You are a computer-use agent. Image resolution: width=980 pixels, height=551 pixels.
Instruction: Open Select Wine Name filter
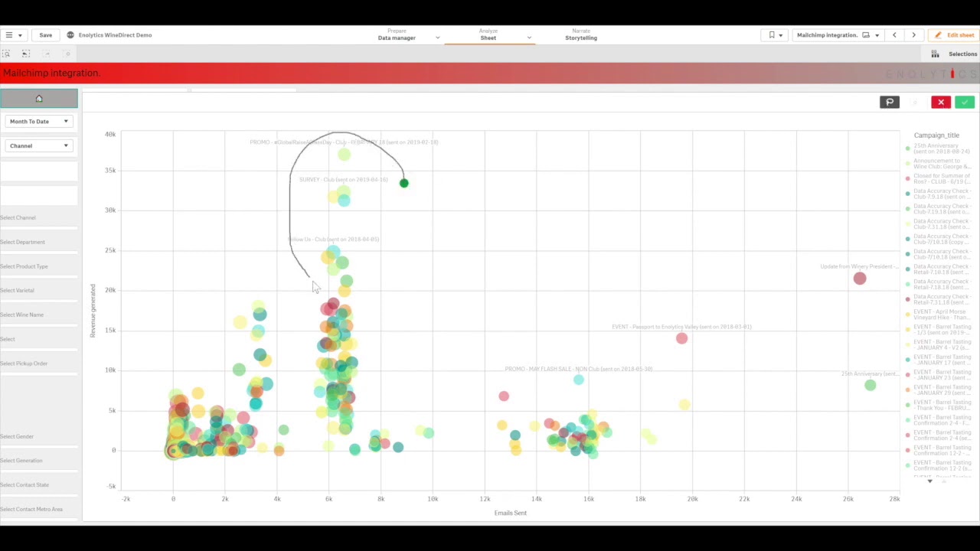[38, 315]
